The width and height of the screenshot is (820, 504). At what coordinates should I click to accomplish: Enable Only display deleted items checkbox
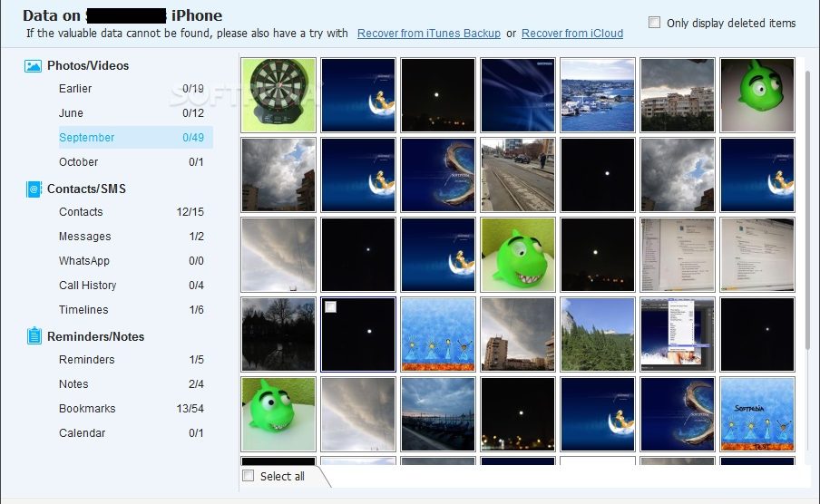654,23
